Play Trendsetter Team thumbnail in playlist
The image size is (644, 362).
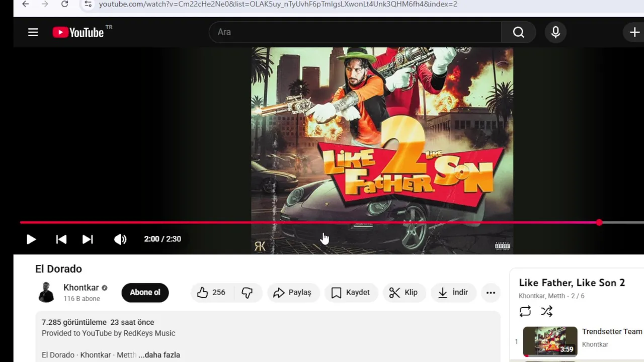pyautogui.click(x=550, y=342)
